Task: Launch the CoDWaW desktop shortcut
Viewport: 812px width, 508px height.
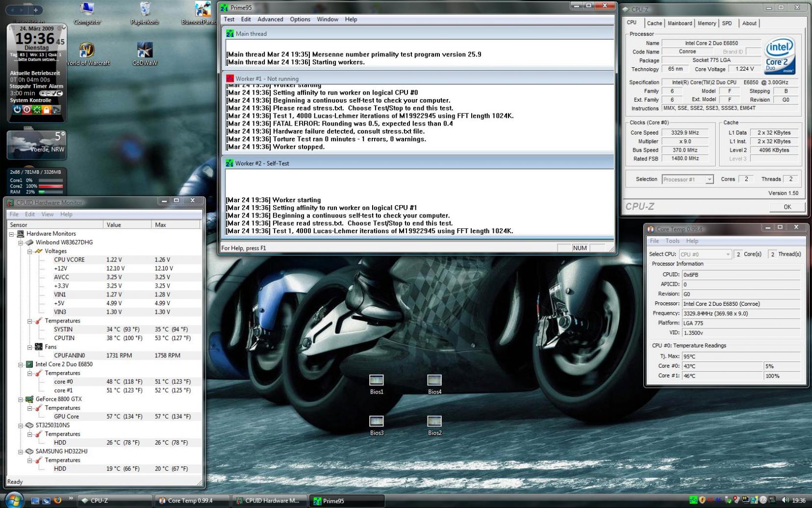Action: pos(145,54)
